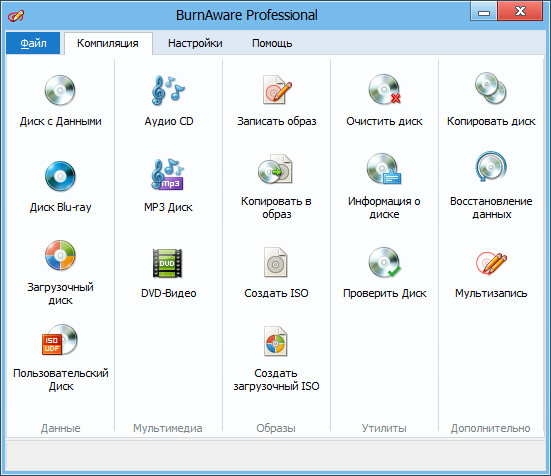The height and width of the screenshot is (476, 551).
Task: Click the Утилиты category heading
Action: tap(384, 428)
